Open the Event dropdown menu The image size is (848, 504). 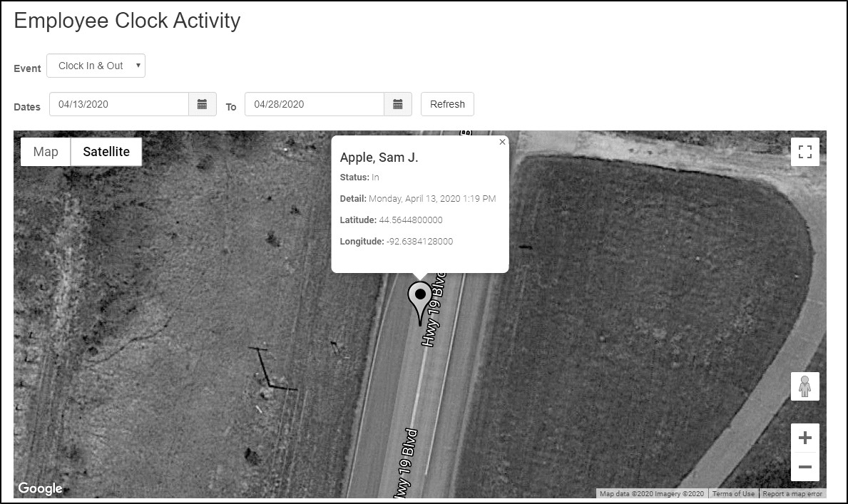(x=96, y=66)
